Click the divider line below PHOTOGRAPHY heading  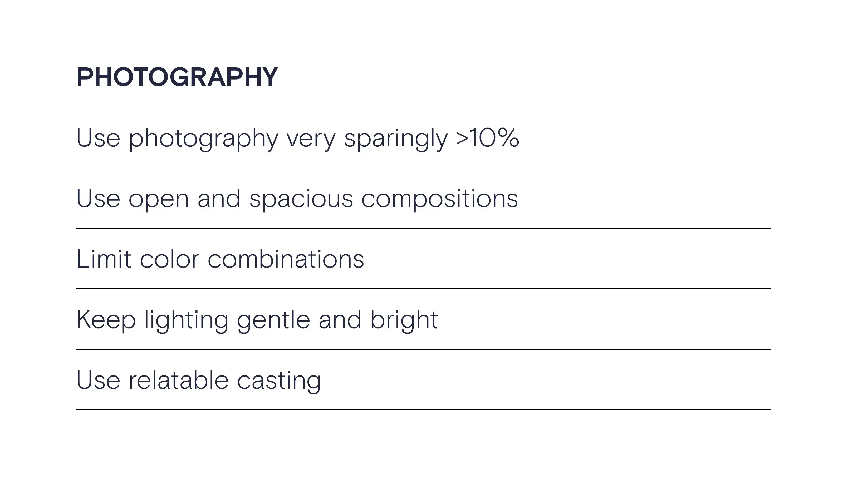[x=423, y=107]
